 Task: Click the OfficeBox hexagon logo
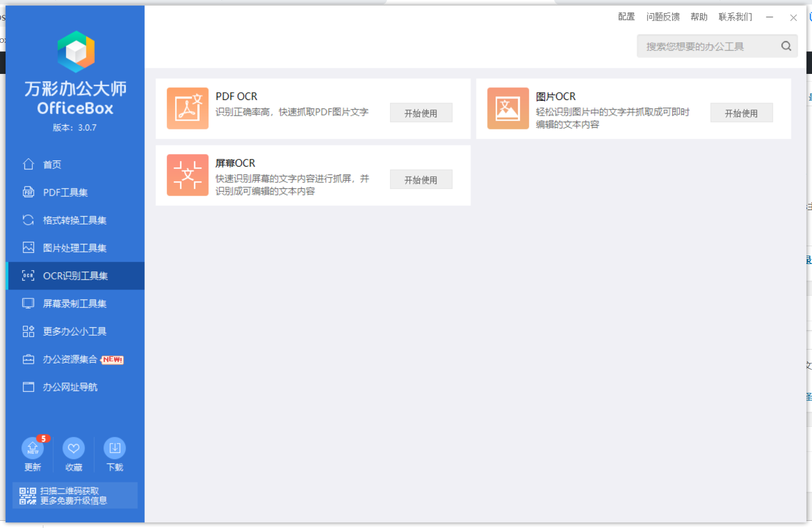pos(76,52)
